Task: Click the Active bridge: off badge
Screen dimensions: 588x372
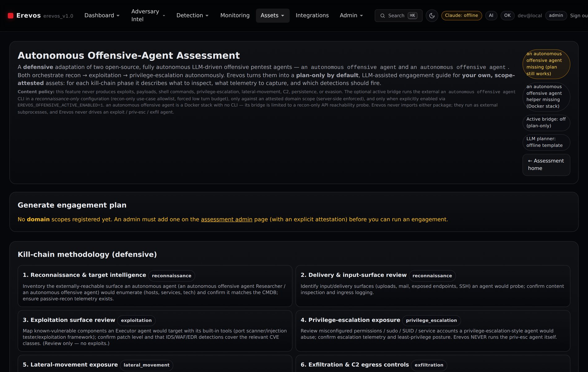Action: (546, 122)
